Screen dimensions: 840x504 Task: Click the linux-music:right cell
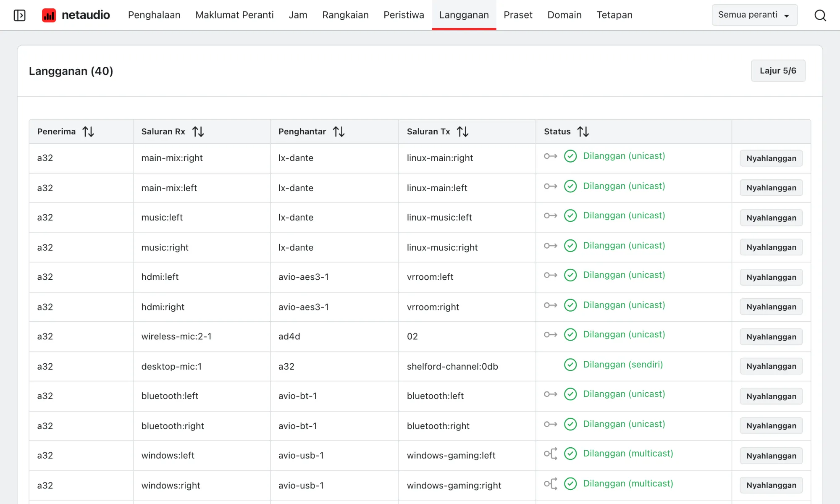click(467, 247)
